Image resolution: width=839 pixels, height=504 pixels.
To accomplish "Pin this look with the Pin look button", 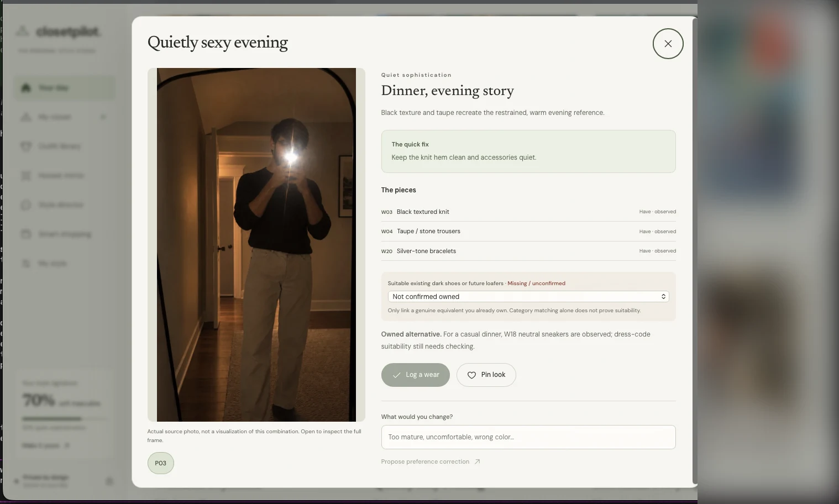I will coord(486,375).
